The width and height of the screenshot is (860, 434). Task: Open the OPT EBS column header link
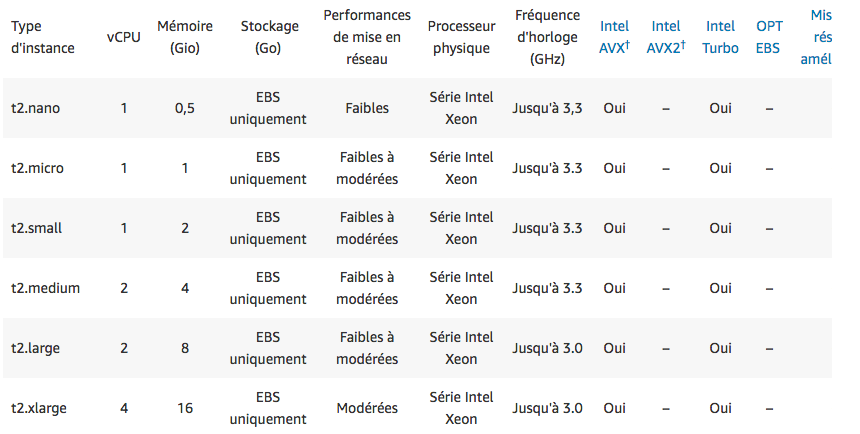point(769,37)
